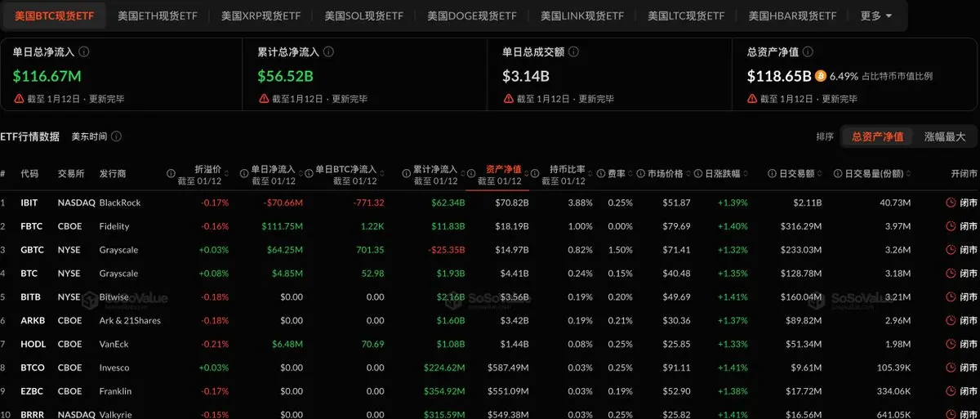Switch to 美国DOGE现货ETF tab
The image size is (980, 419).
click(x=471, y=16)
